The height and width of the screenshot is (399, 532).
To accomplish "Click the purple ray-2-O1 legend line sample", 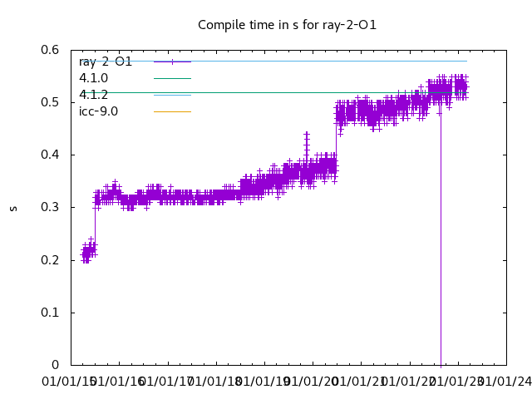I will coord(172,62).
